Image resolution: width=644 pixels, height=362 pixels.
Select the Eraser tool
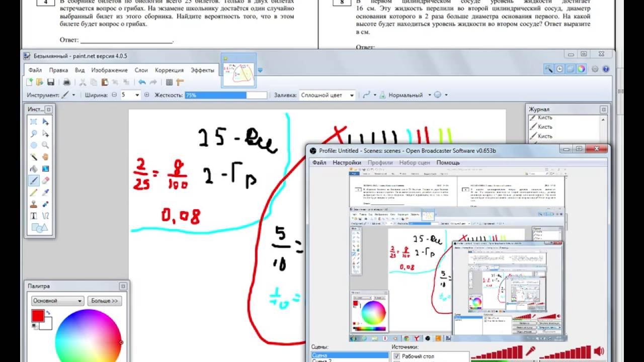click(x=46, y=180)
